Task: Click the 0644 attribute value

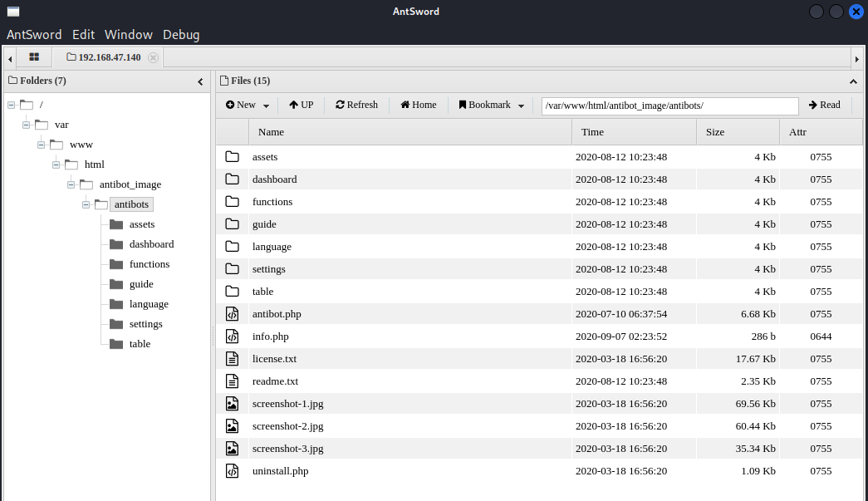Action: coord(821,336)
